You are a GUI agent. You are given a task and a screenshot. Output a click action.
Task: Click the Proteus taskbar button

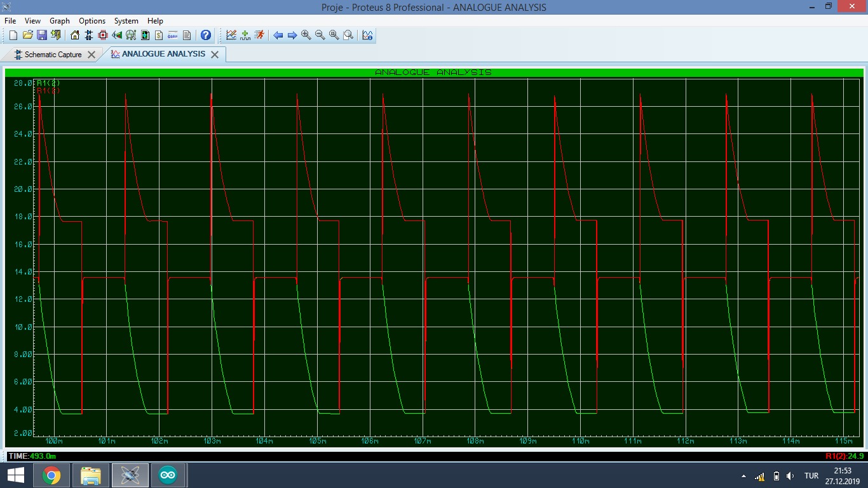click(130, 475)
